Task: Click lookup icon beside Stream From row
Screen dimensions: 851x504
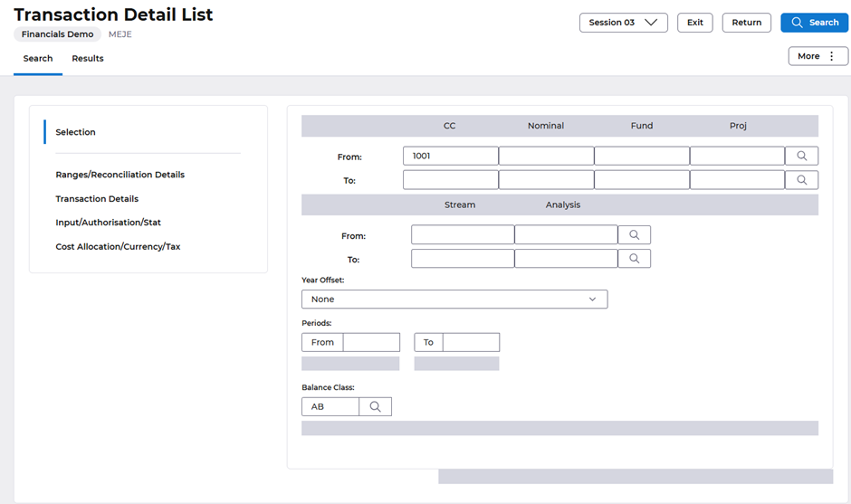Action: coord(634,235)
